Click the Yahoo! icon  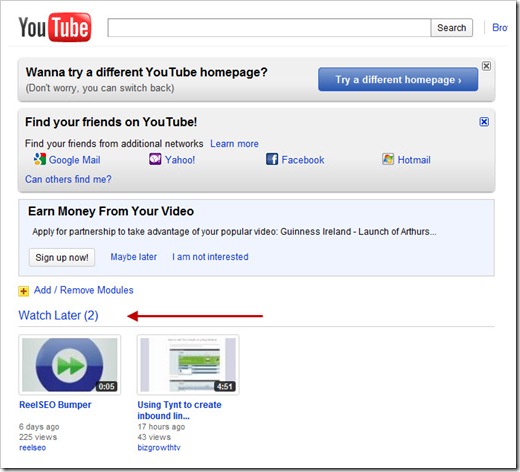coord(155,159)
